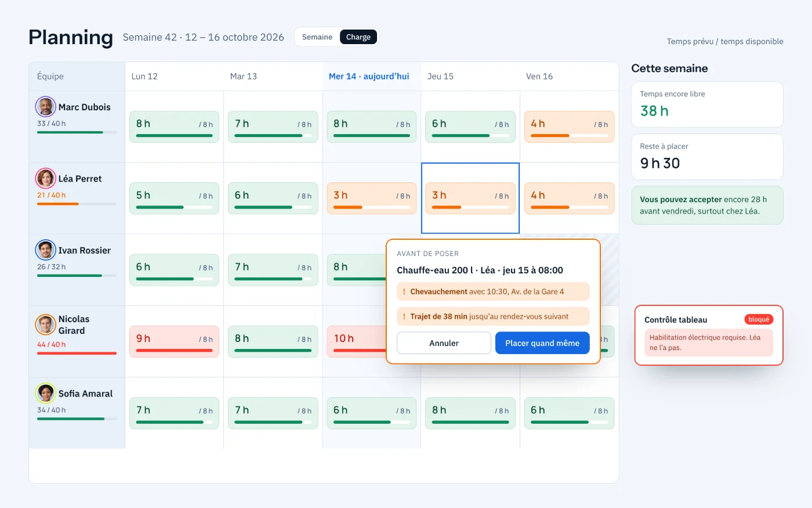Click the "Reste à placer" 9 h 30 card
Image resolution: width=812 pixels, height=508 pixels.
pyautogui.click(x=707, y=157)
